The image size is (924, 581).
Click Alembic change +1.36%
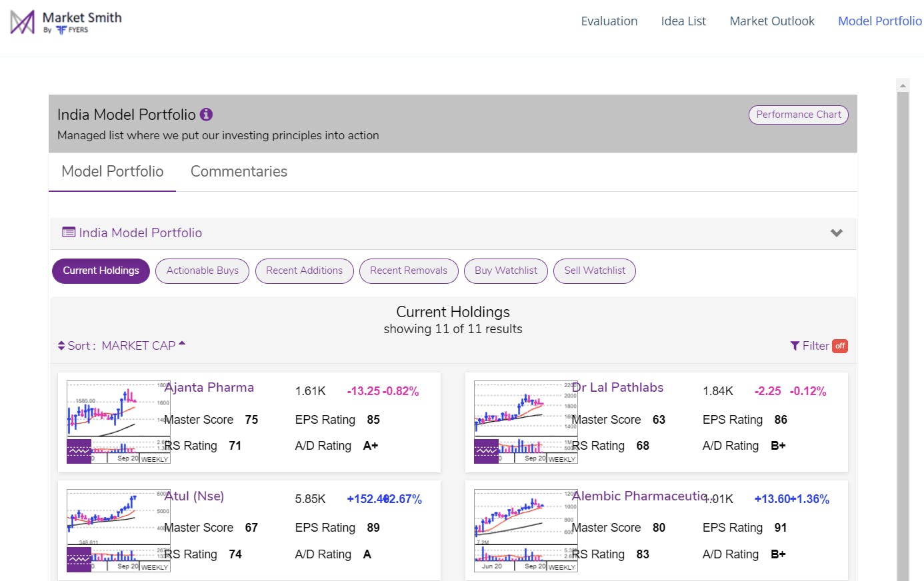809,499
